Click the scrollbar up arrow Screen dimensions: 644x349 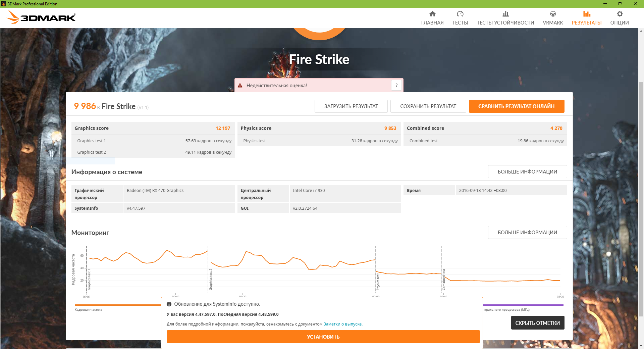click(x=641, y=31)
